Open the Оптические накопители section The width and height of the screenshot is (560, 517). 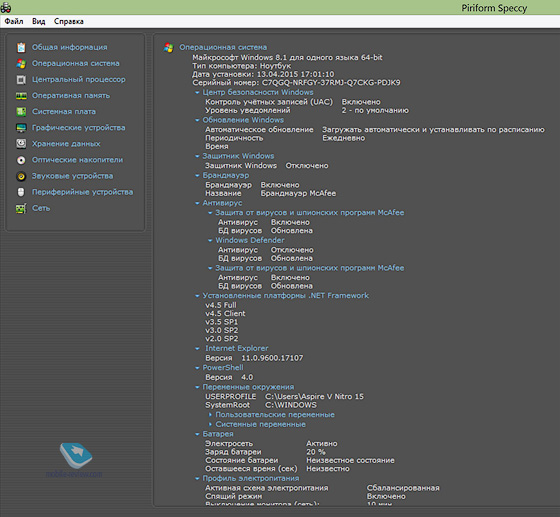tap(77, 160)
